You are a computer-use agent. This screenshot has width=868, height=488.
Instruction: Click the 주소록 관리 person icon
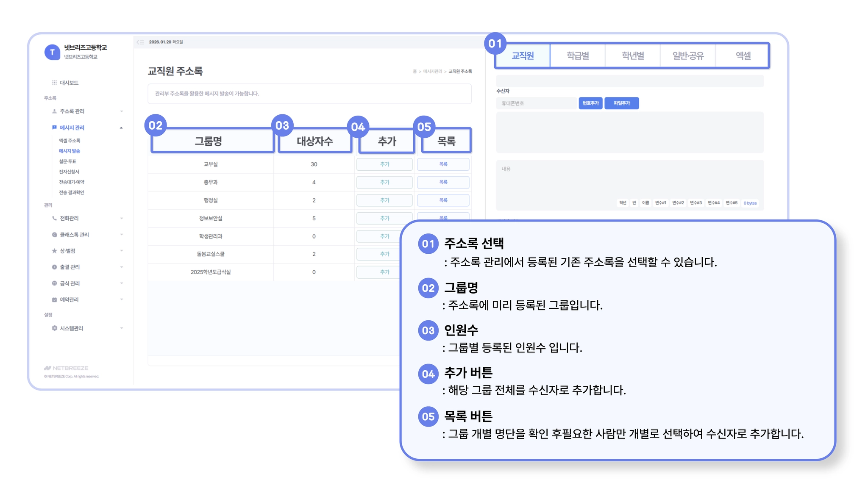54,111
